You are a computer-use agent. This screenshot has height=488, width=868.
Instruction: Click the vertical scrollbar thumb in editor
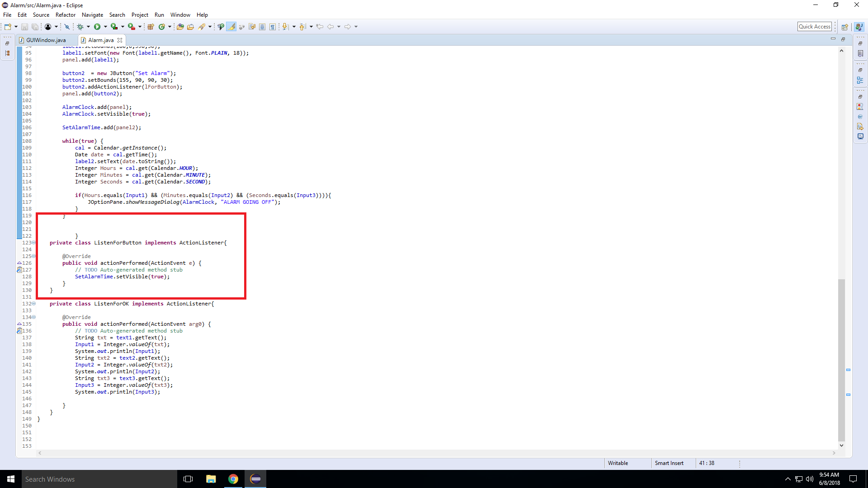841,359
